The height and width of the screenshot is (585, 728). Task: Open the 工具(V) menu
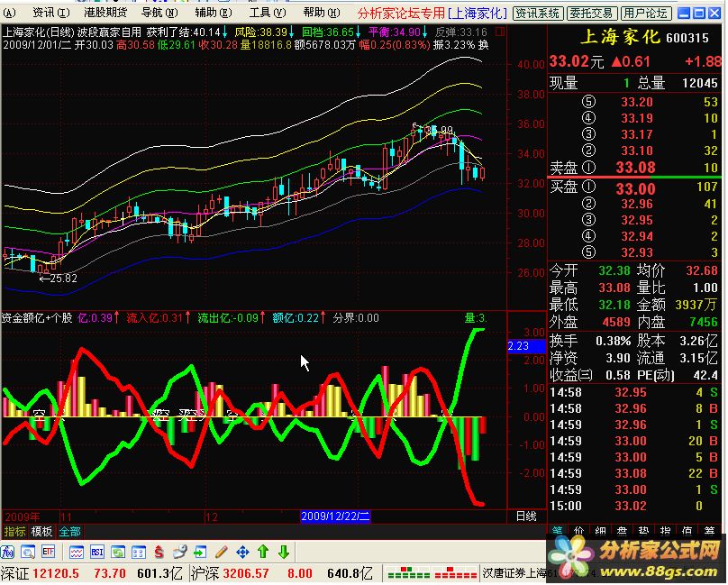[x=268, y=13]
